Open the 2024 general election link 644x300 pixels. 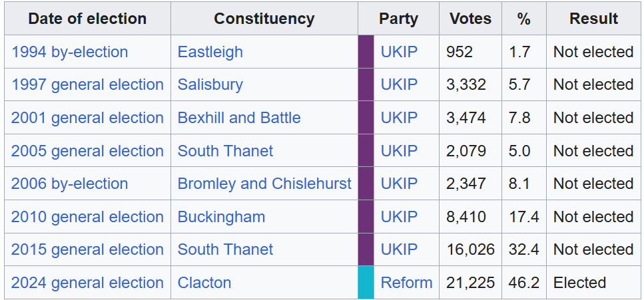(x=87, y=283)
